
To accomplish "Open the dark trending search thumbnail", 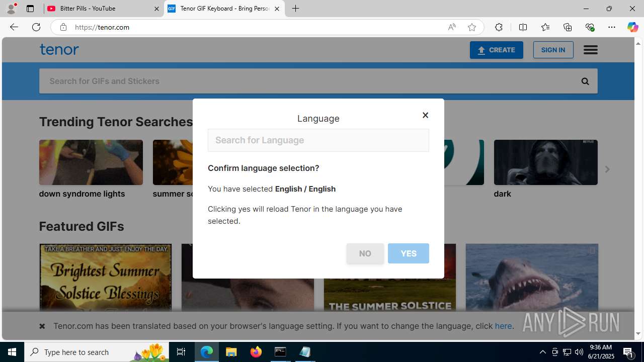I will pyautogui.click(x=545, y=162).
